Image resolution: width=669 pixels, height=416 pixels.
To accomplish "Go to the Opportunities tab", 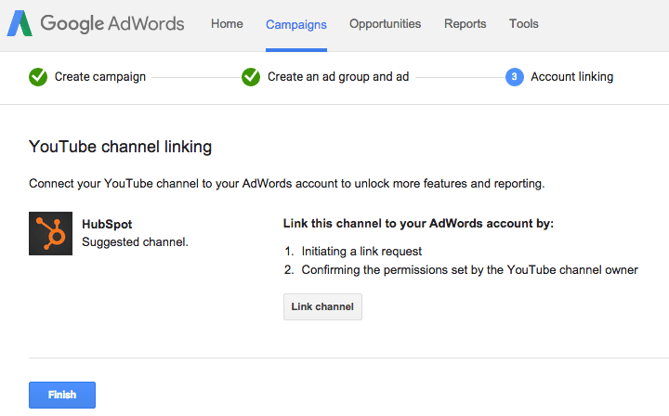I will 385,24.
